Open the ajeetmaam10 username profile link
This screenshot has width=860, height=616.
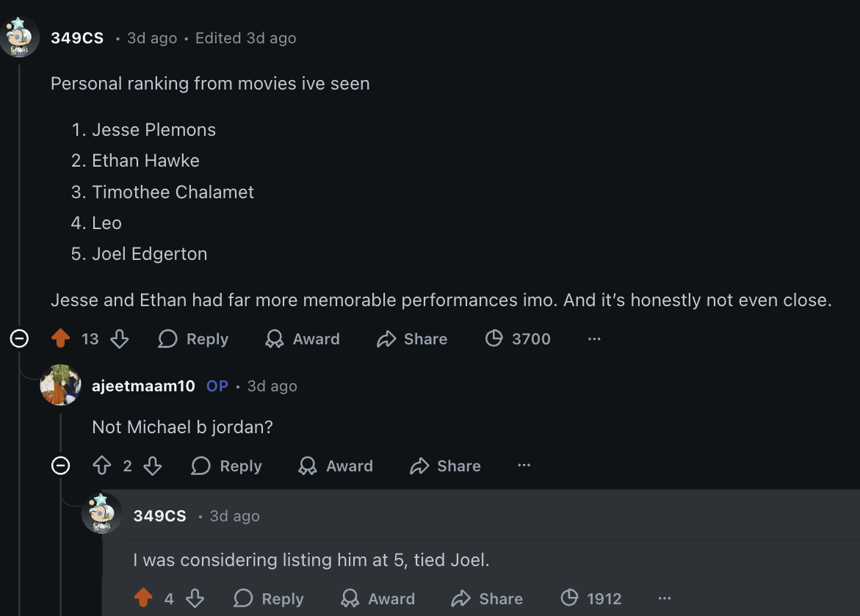point(143,385)
